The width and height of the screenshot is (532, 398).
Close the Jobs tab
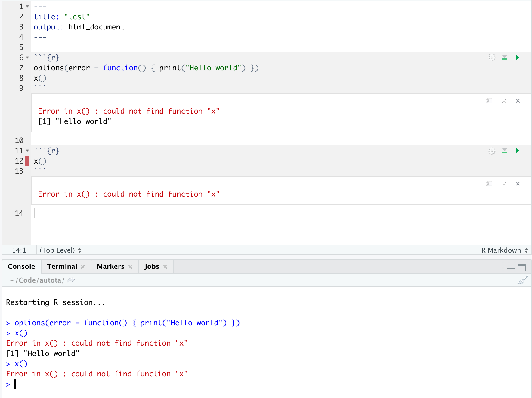(165, 267)
